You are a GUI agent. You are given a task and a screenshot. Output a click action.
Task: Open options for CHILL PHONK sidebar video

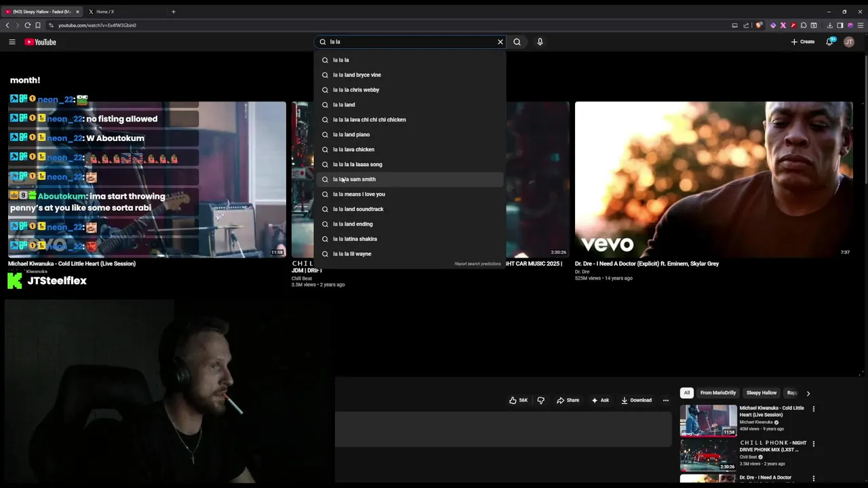(813, 444)
